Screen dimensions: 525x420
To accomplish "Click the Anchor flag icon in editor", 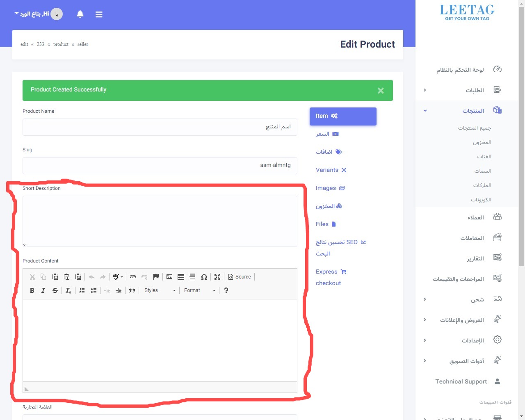I will pyautogui.click(x=156, y=276).
